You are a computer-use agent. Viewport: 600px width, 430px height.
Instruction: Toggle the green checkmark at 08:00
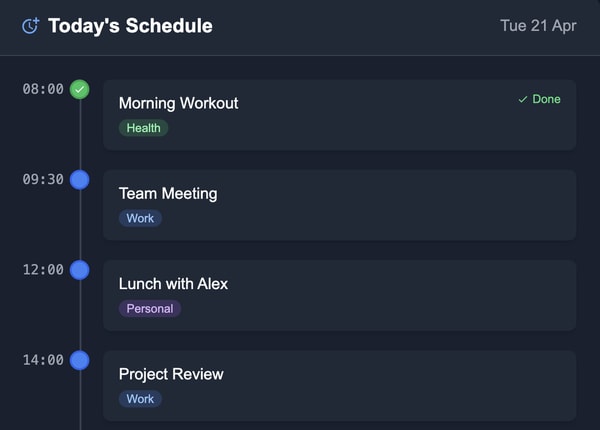[80, 90]
